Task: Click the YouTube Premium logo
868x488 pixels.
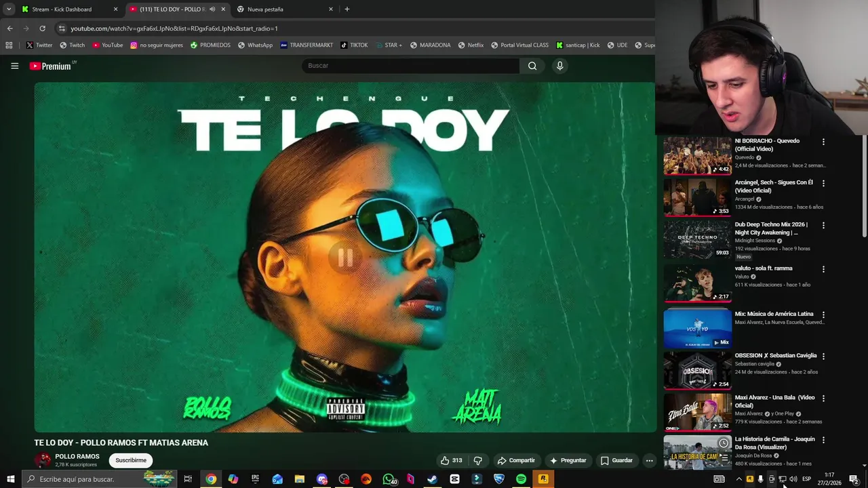Action: click(x=51, y=66)
